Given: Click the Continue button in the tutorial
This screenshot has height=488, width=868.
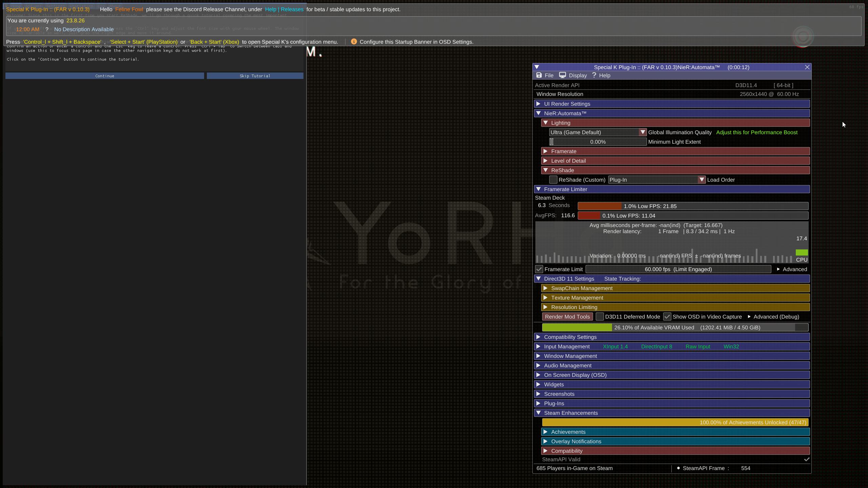Looking at the screenshot, I should click(104, 76).
